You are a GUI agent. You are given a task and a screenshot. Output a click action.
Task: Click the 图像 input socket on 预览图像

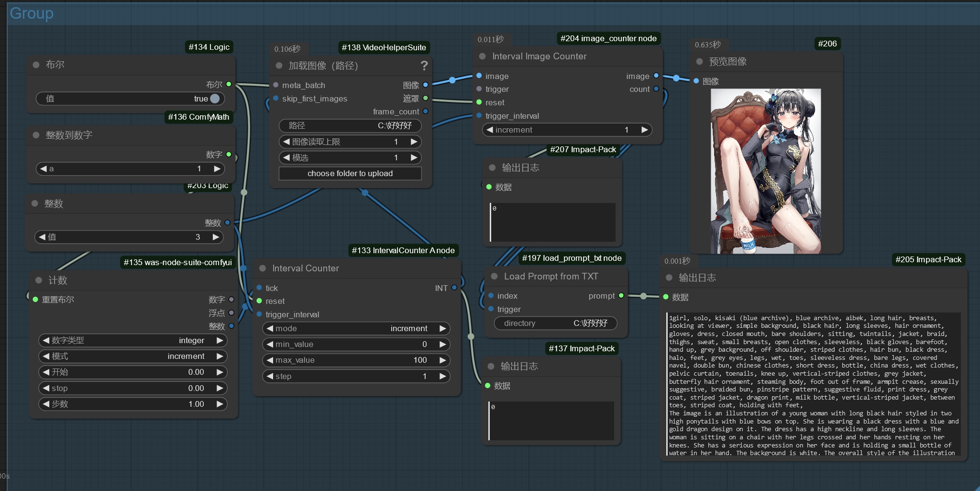pos(696,81)
